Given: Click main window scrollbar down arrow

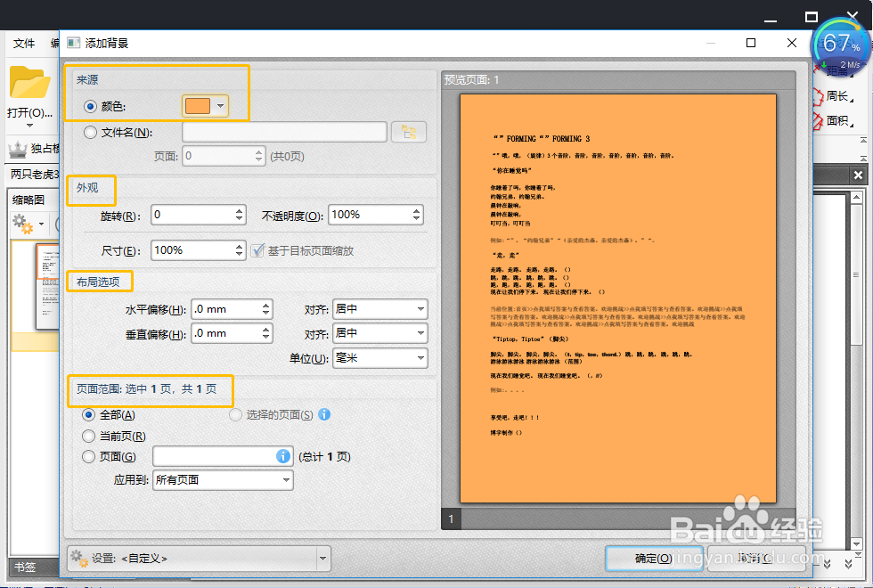Looking at the screenshot, I should [x=857, y=543].
